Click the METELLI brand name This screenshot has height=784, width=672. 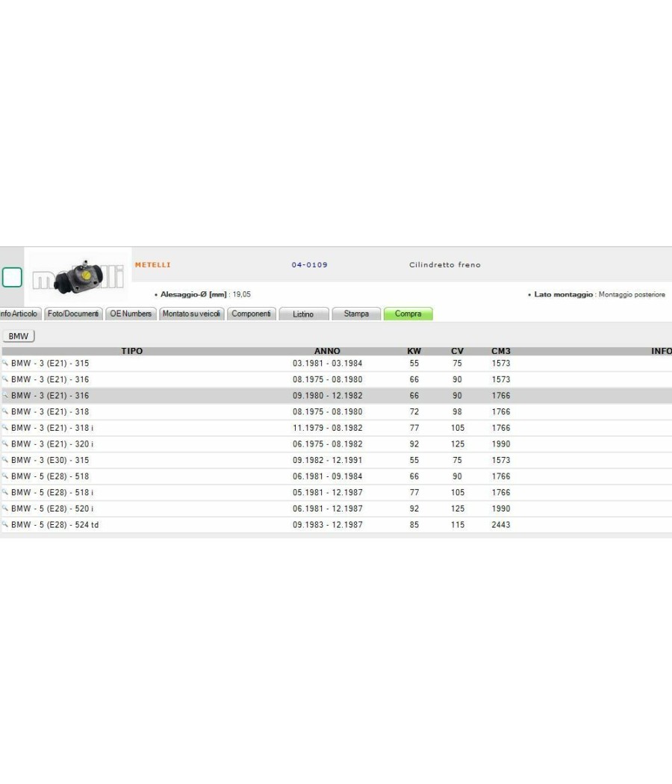point(152,264)
